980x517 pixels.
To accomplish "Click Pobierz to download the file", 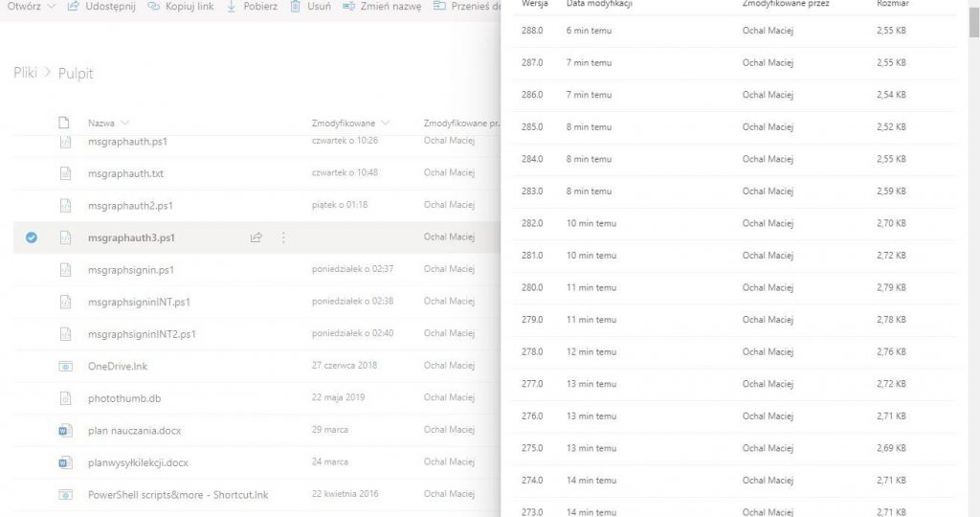I will click(x=252, y=6).
